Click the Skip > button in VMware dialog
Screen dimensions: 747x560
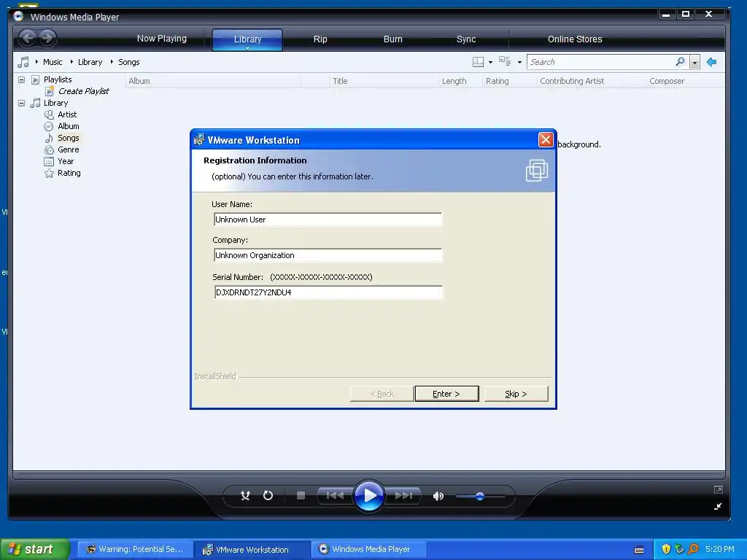pos(516,394)
